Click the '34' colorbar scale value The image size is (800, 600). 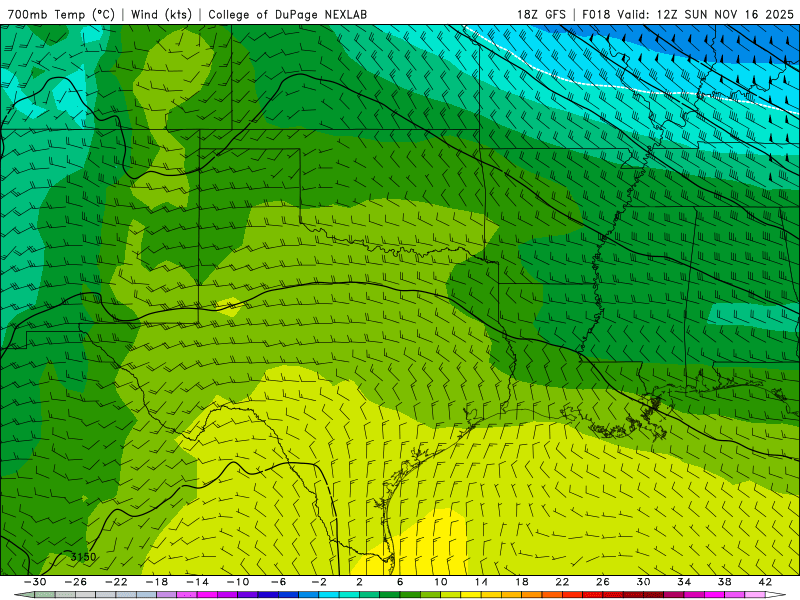pyautogui.click(x=684, y=582)
